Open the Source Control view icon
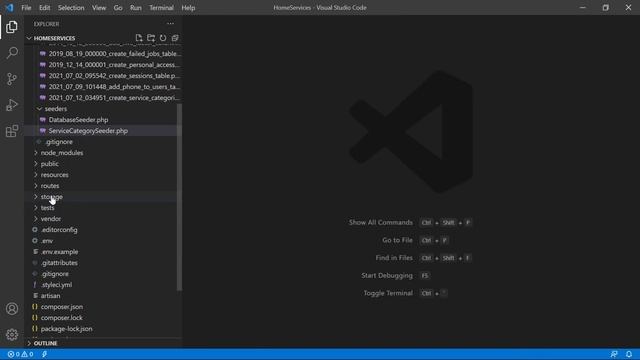The width and height of the screenshot is (640, 360). [12, 79]
